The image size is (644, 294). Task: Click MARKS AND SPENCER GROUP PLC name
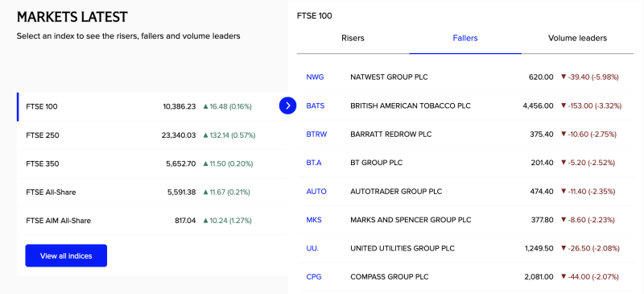pyautogui.click(x=411, y=220)
